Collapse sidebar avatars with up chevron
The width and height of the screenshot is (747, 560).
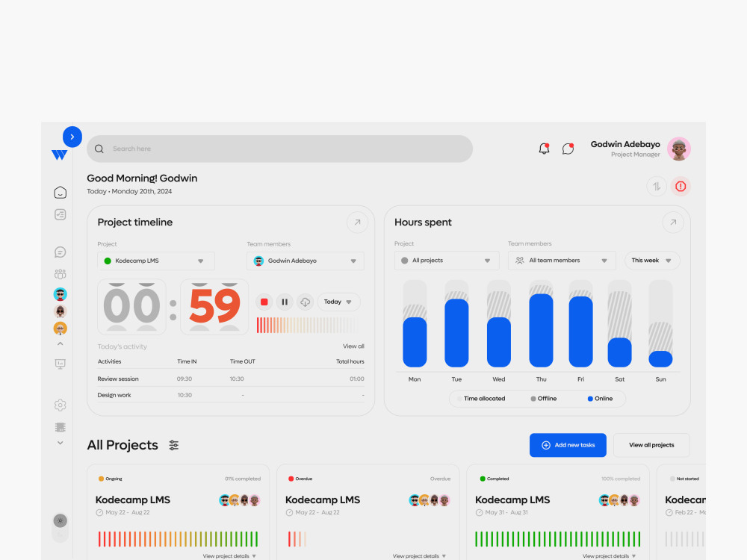click(60, 343)
